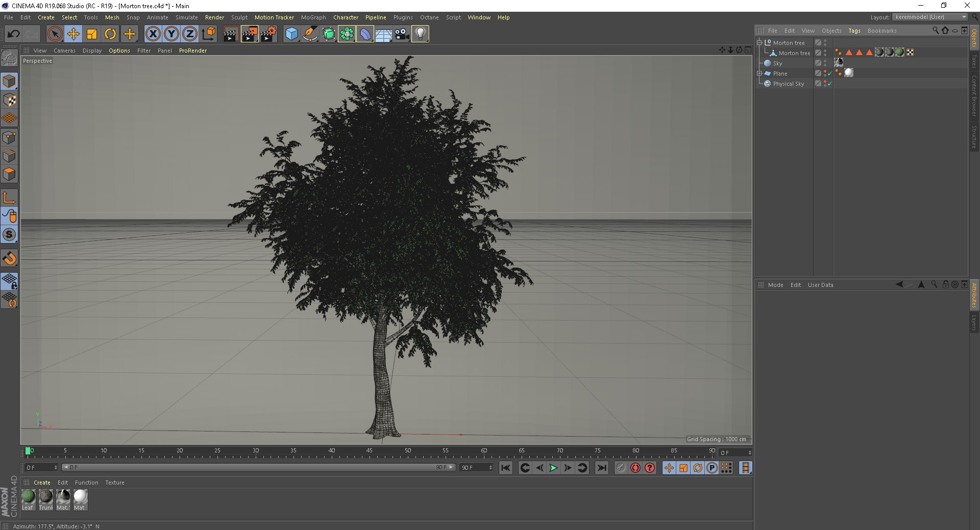Click Make Editable icon in left palette
This screenshot has height=530, width=980.
coord(9,59)
